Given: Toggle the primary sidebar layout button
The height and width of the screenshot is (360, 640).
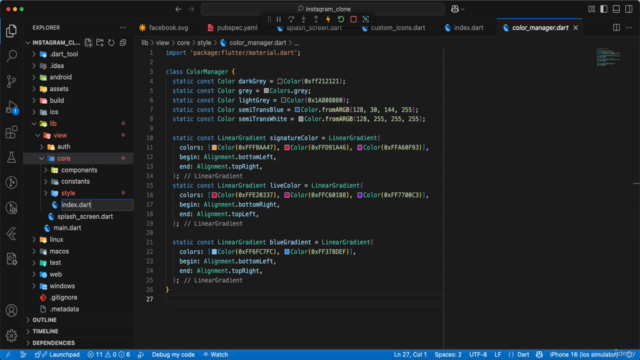Looking at the screenshot, I should (x=604, y=9).
